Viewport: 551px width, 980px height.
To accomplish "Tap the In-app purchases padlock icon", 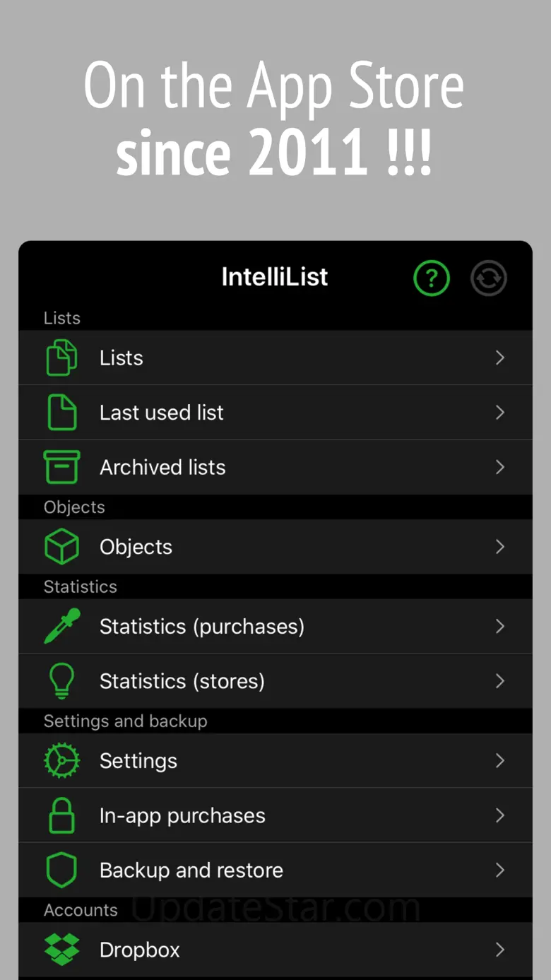I will coord(61,815).
